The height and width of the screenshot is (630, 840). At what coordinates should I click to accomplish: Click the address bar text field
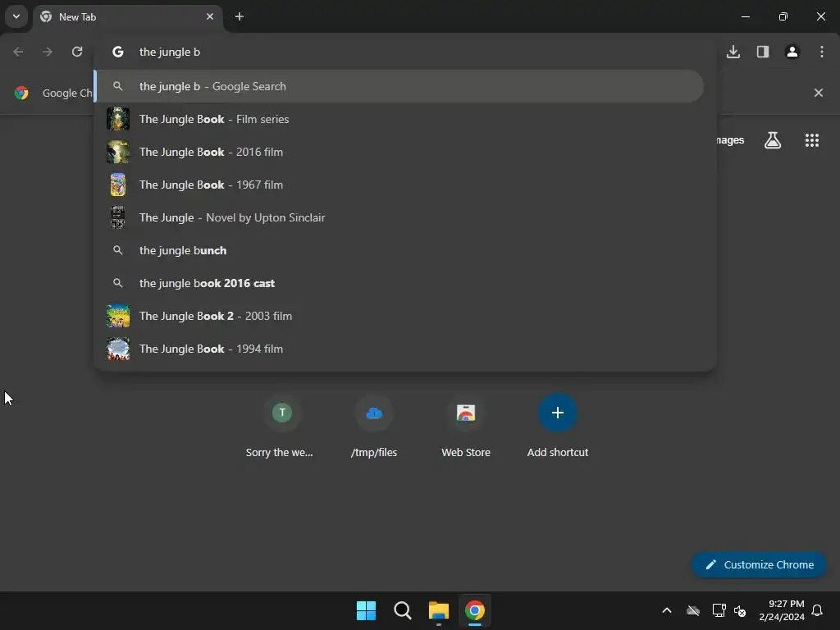pos(407,52)
